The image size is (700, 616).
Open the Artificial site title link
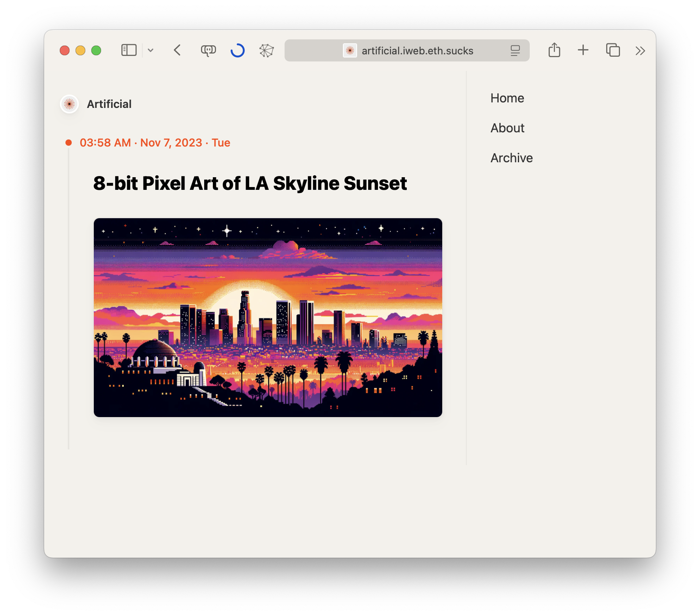[109, 104]
